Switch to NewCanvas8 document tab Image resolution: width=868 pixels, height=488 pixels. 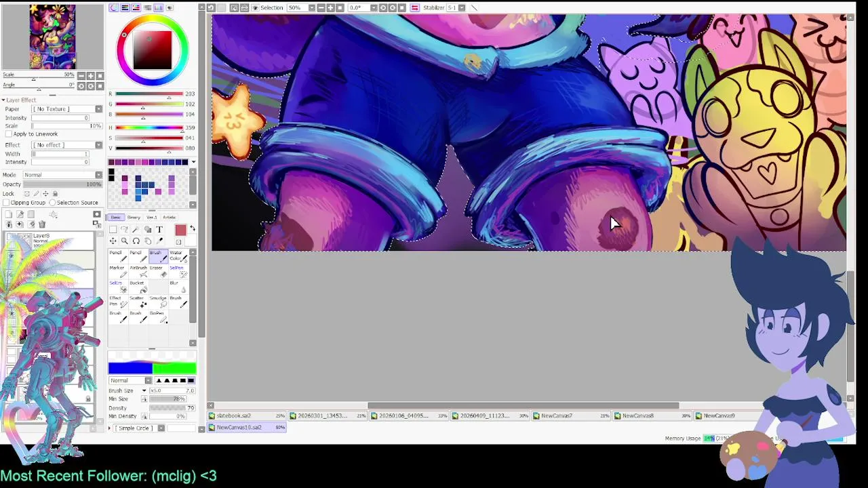[654, 415]
